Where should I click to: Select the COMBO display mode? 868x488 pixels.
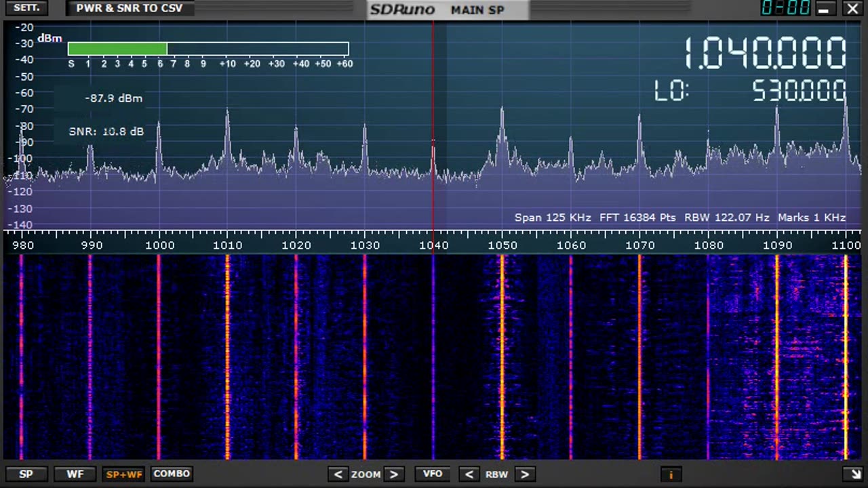pos(172,474)
